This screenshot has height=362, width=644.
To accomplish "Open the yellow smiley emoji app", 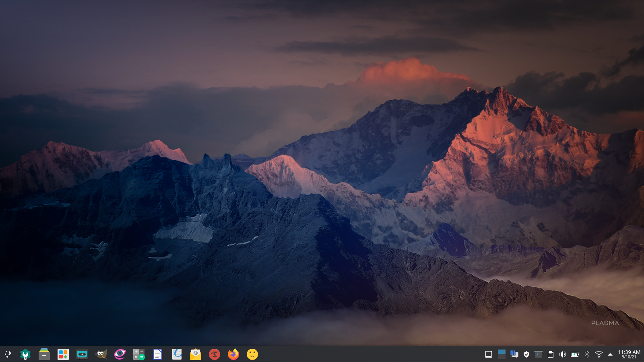I will [252, 354].
